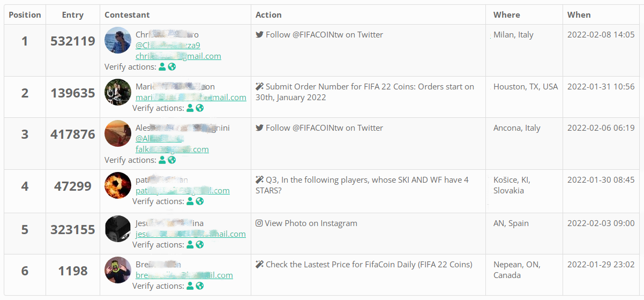Click the globe verify icon for entry 139635
The width and height of the screenshot is (644, 300).
200,108
